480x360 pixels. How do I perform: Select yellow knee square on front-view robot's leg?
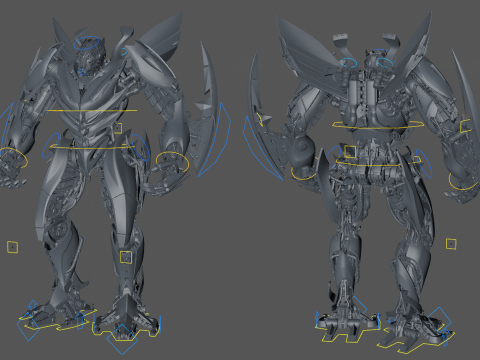click(x=126, y=257)
